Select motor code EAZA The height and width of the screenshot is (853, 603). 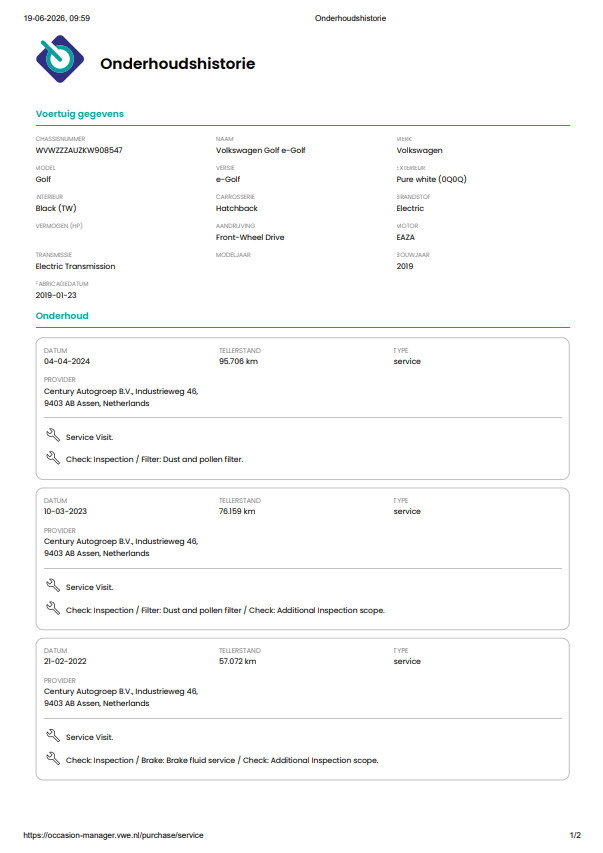[x=405, y=237]
